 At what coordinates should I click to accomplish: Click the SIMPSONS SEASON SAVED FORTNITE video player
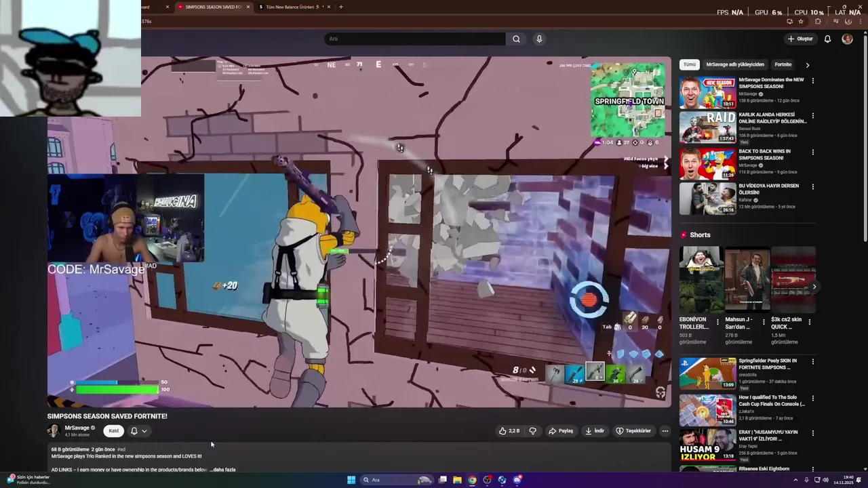pos(359,232)
